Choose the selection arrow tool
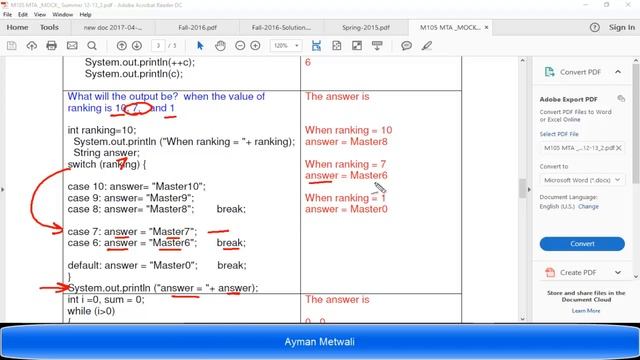The image size is (640, 360). [x=200, y=46]
